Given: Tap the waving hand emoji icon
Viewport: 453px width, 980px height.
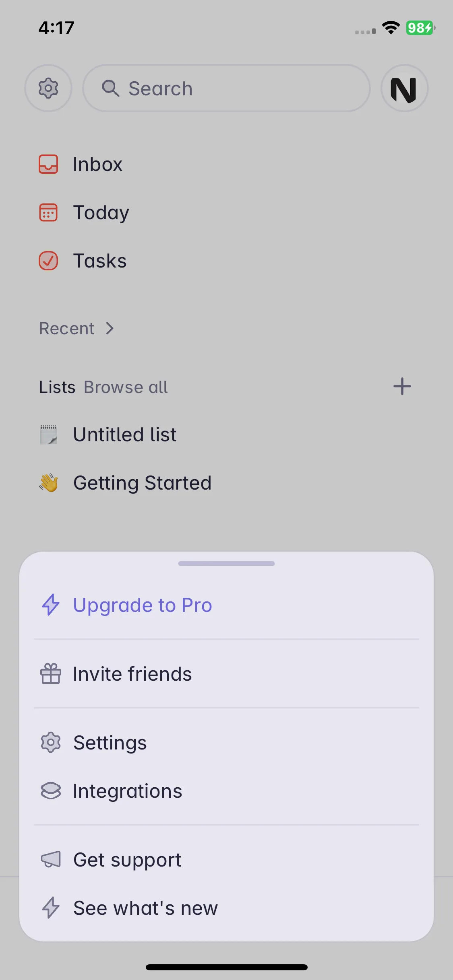Looking at the screenshot, I should tap(48, 483).
